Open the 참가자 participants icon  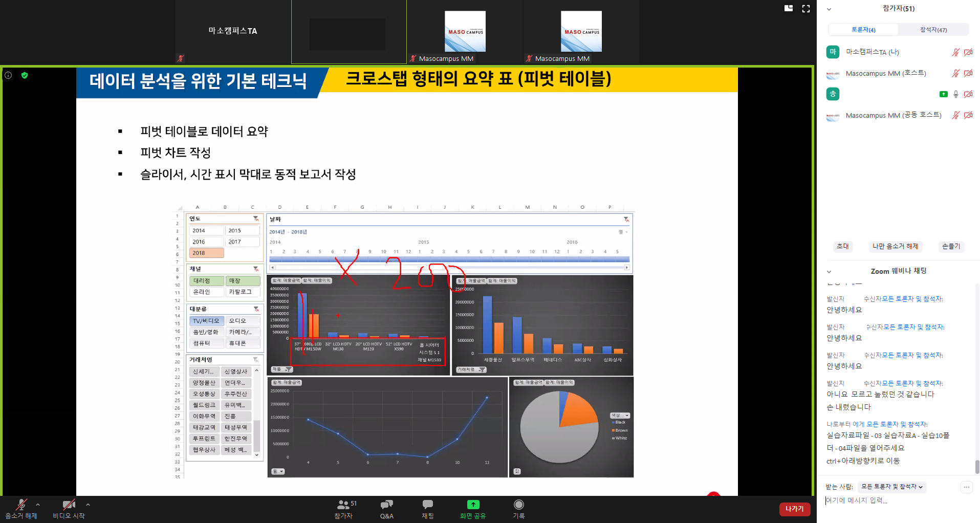[344, 505]
